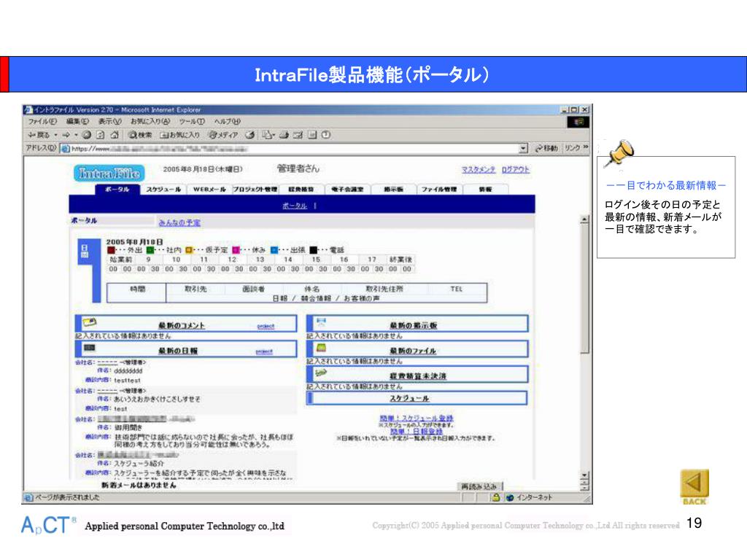The width and height of the screenshot is (747, 560).
Task: Click the ポータル link in the blue bar
Action: coord(295,206)
